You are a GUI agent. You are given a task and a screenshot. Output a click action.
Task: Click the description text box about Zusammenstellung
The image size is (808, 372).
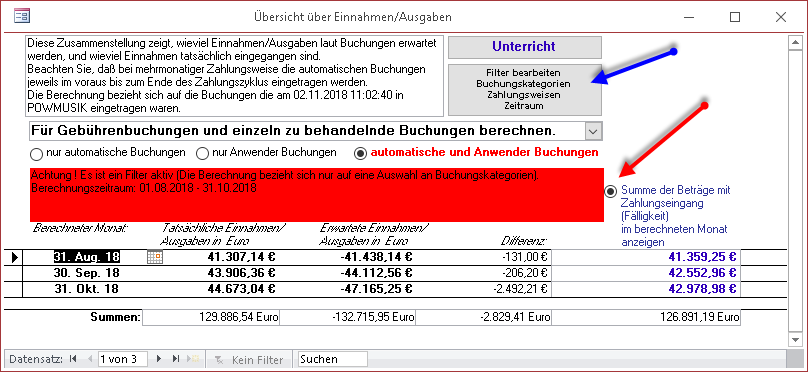pos(234,76)
